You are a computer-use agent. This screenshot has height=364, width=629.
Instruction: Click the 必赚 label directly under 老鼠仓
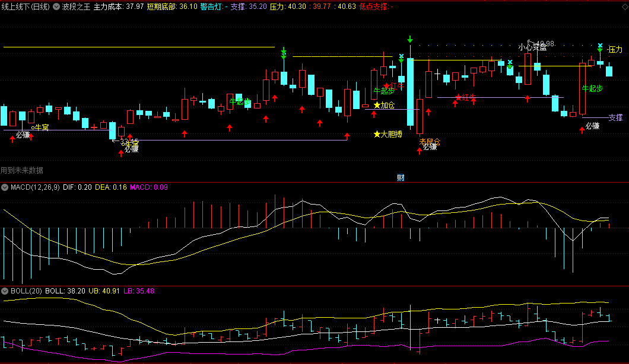[x=430, y=147]
